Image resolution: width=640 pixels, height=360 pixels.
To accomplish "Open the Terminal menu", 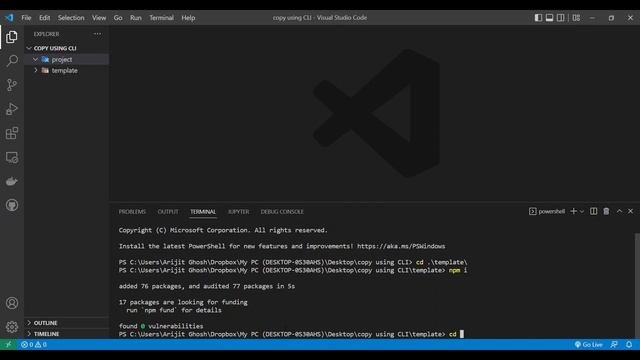I will [161, 18].
